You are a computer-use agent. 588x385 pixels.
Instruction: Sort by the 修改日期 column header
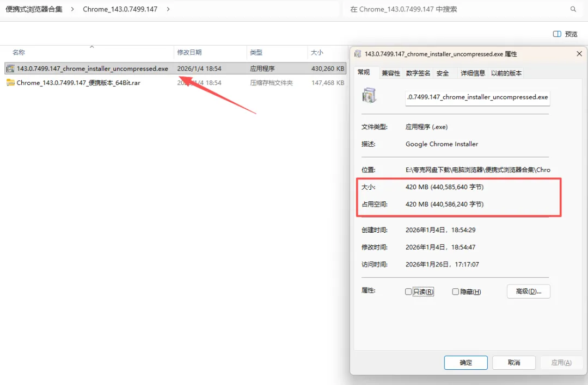coord(210,52)
